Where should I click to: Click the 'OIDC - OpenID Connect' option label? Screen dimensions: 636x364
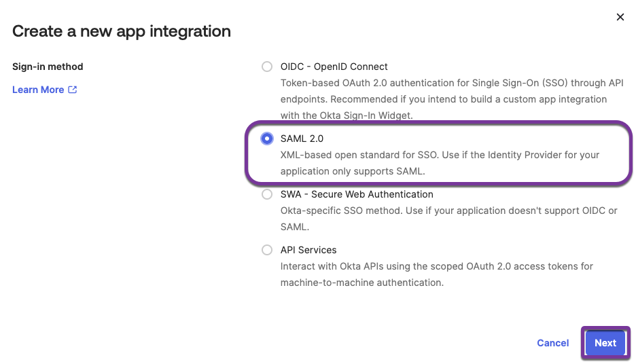click(x=334, y=67)
